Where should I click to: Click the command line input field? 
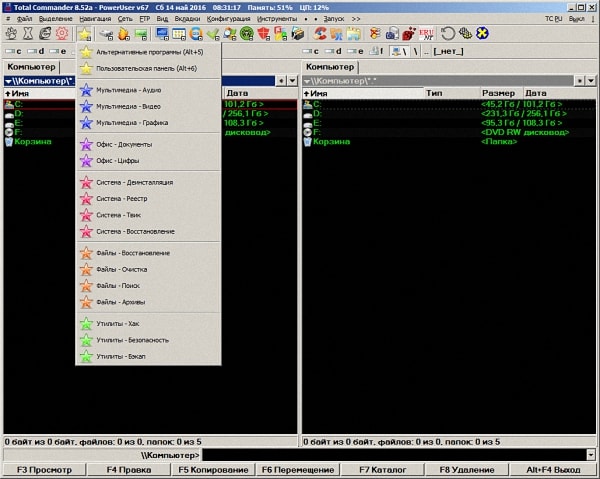click(390, 455)
